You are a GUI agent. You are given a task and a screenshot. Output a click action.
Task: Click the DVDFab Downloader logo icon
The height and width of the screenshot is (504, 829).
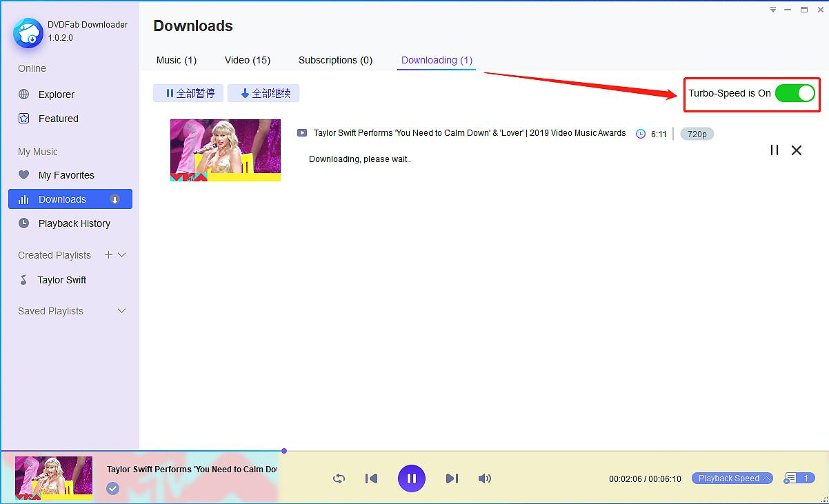[28, 32]
